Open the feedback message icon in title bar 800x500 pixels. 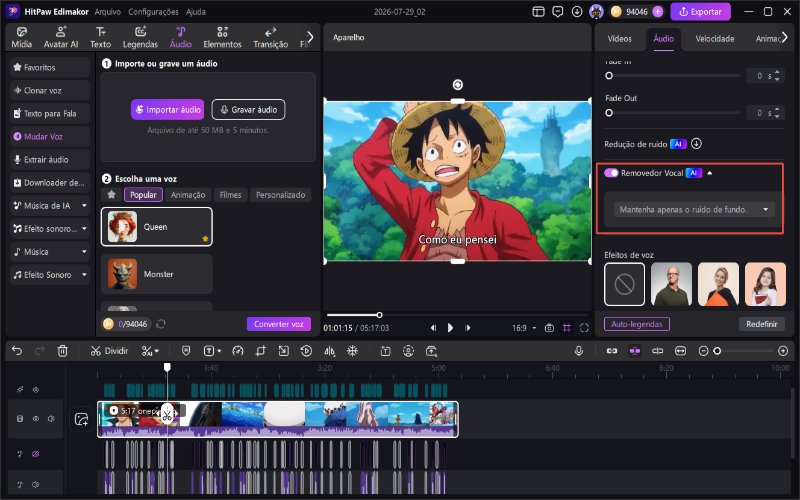[558, 11]
